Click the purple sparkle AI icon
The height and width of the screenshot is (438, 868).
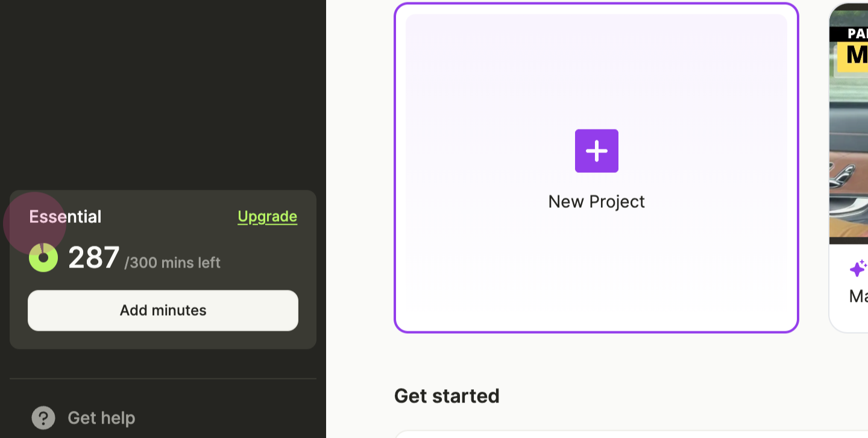point(858,268)
